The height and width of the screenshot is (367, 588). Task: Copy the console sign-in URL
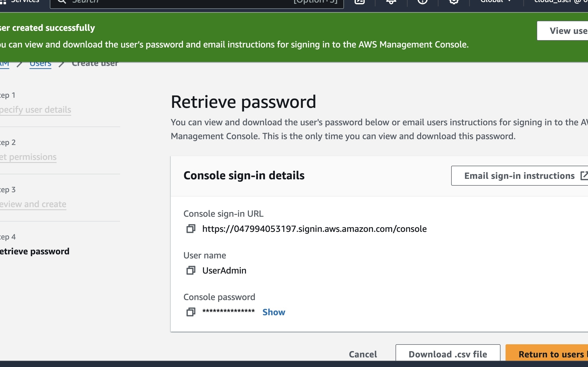point(191,229)
